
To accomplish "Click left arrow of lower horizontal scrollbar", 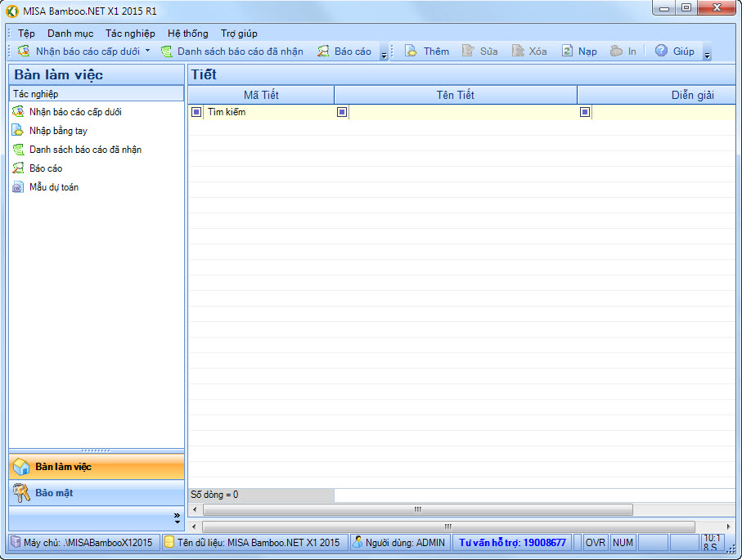I will [194, 526].
